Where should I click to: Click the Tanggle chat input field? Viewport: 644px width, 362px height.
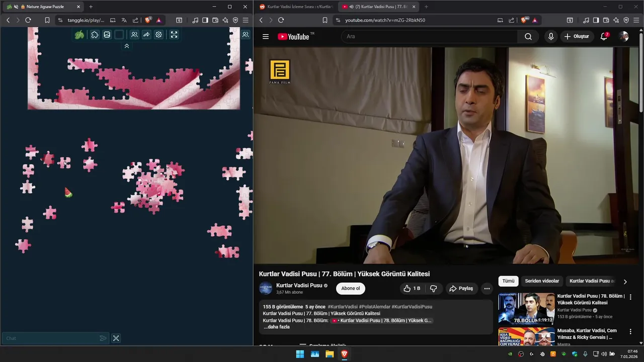tap(50, 338)
